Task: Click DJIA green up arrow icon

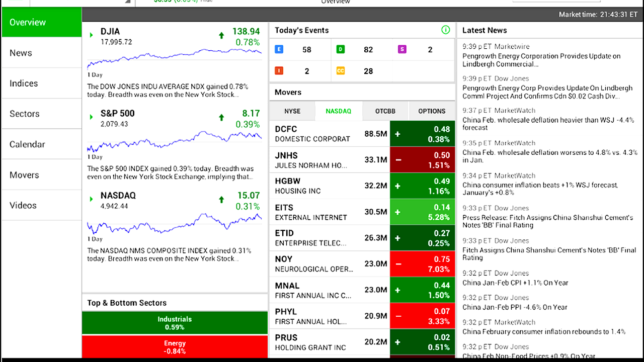Action: pos(221,35)
